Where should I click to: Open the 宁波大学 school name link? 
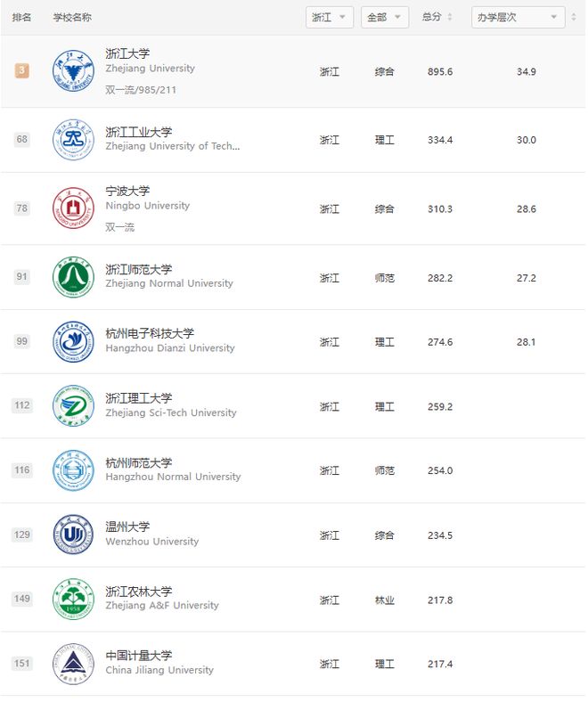point(127,192)
